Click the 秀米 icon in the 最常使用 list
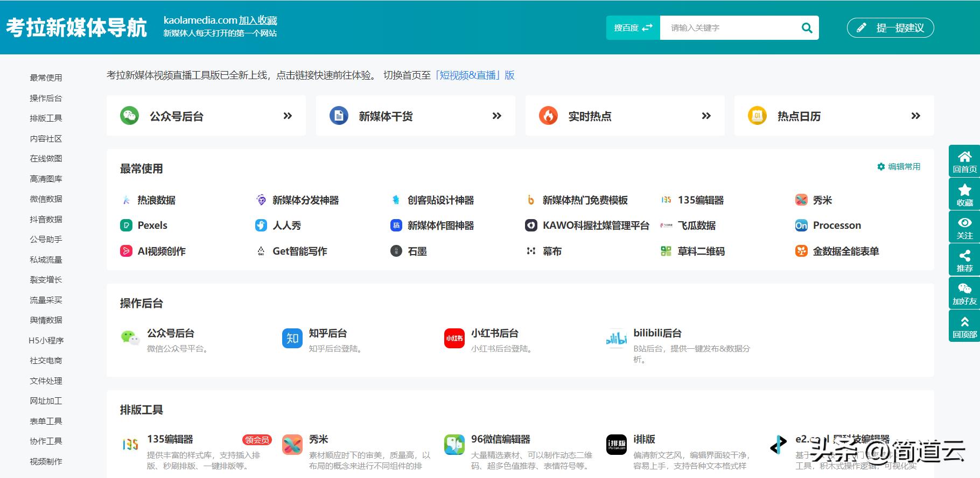The height and width of the screenshot is (478, 980). [x=802, y=200]
